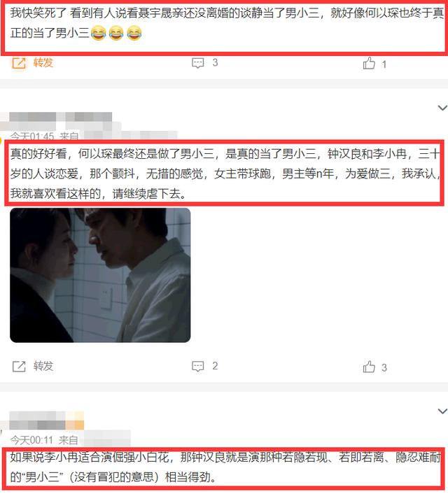Image resolution: width=448 pixels, height=494 pixels.
Task: Click the gray 转发 label below the image
Action: click(43, 366)
